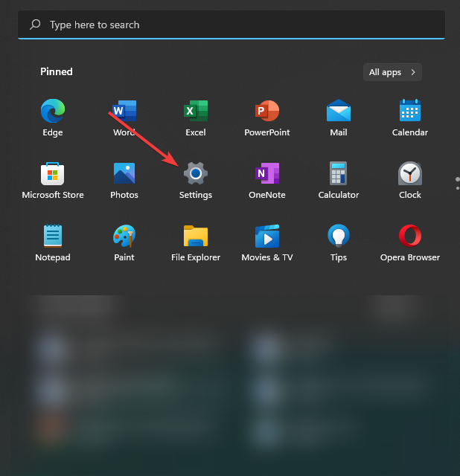Open the Photos app
460x476 pixels.
coord(124,173)
